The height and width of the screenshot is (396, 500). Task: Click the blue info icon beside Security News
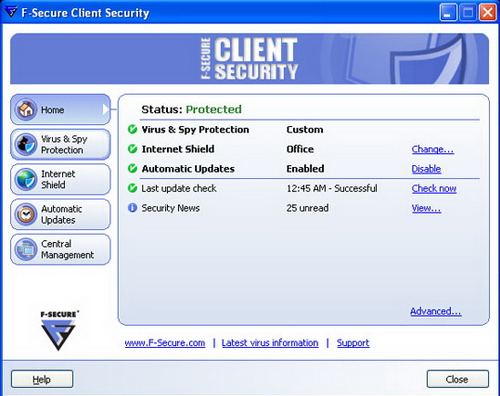(132, 208)
